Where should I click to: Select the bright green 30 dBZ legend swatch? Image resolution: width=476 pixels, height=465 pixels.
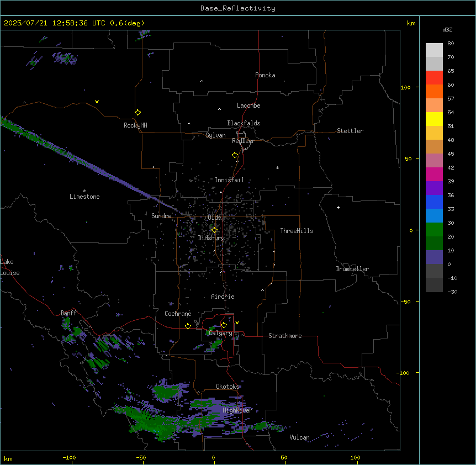tap(434, 230)
